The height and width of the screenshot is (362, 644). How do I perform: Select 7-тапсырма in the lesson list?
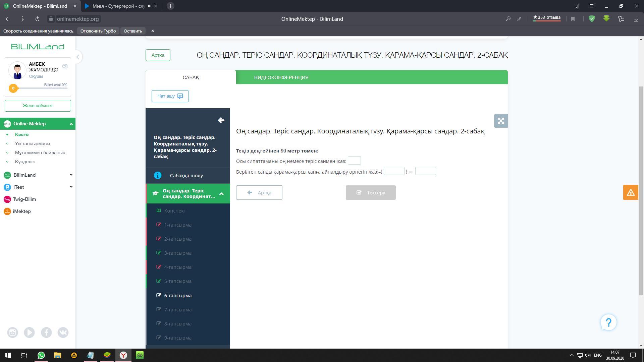pos(178,310)
